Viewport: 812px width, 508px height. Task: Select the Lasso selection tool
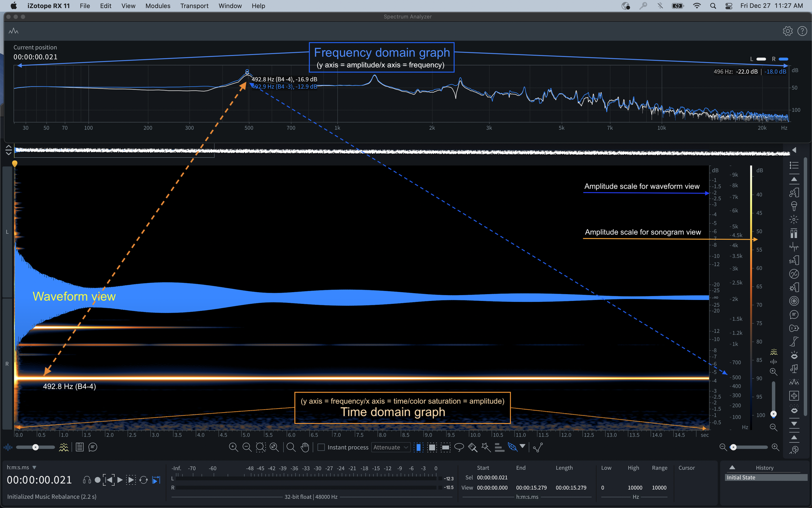coord(459,447)
